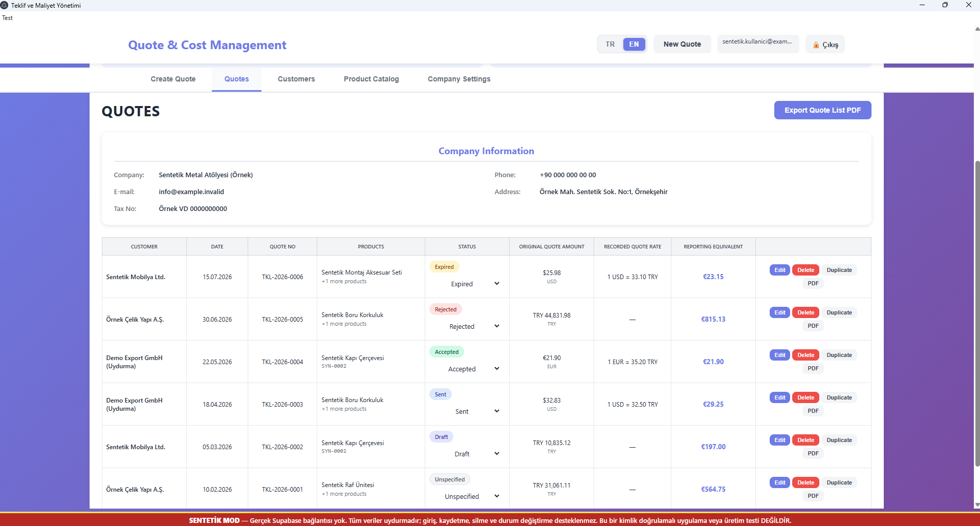Select the Quotes tab

point(236,79)
